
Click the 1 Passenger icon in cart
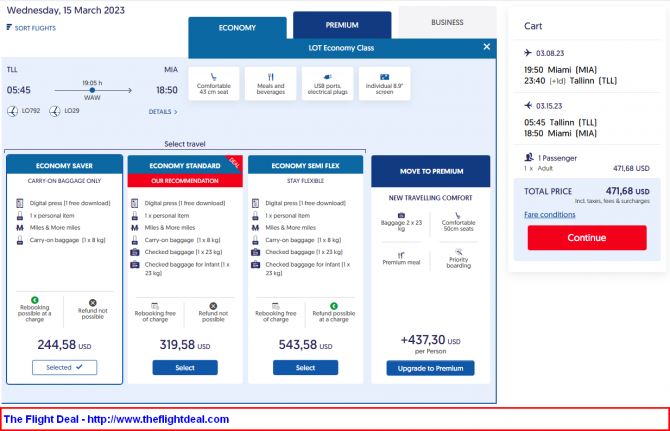tap(529, 157)
